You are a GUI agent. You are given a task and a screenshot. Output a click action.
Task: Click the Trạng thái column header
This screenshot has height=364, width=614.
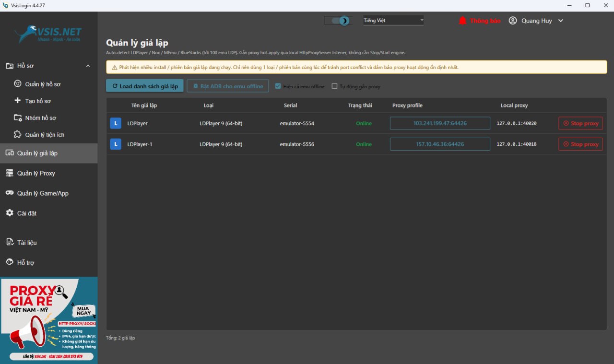click(360, 106)
